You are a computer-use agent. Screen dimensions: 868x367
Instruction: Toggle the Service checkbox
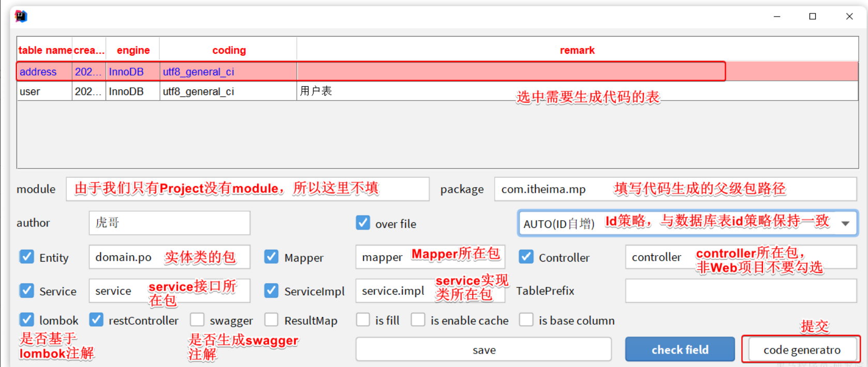[26, 290]
